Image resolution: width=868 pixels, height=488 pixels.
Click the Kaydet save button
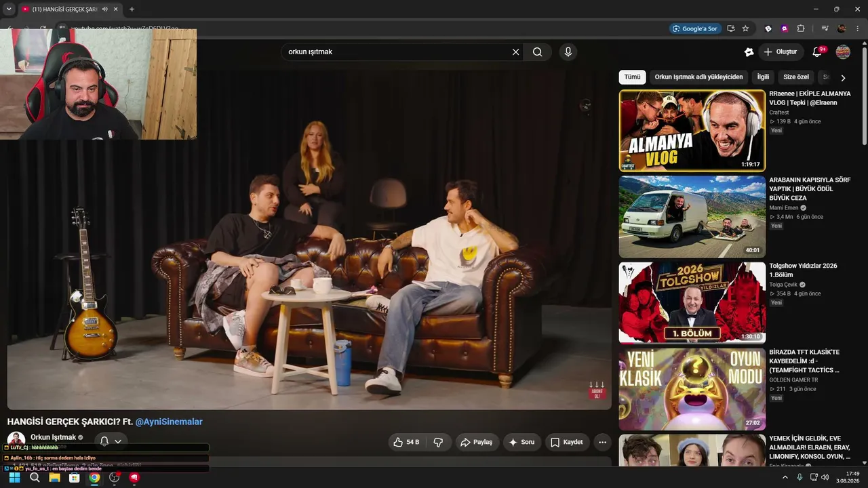568,442
